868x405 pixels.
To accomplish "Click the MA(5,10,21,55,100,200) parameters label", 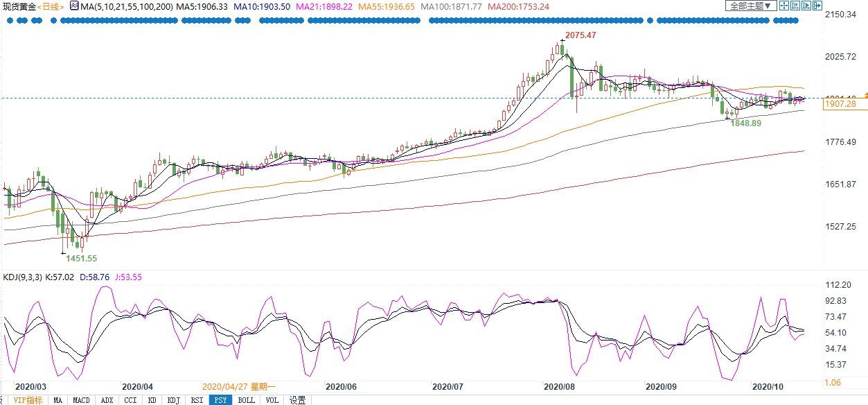I will pyautogui.click(x=125, y=6).
